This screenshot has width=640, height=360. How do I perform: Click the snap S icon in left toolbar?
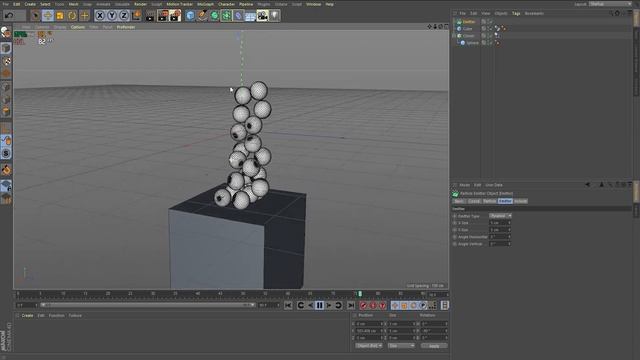pyautogui.click(x=6, y=153)
